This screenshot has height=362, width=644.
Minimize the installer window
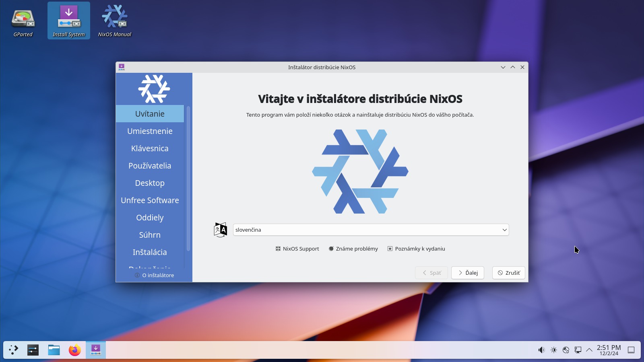click(503, 67)
